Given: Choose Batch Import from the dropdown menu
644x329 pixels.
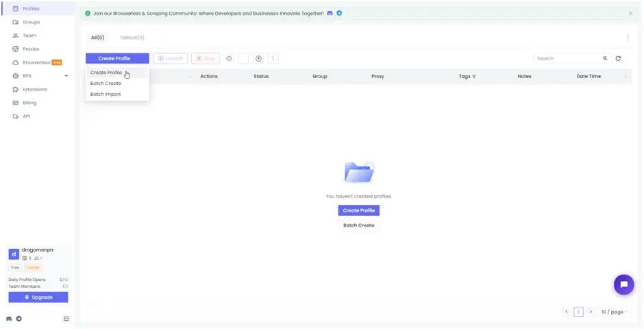Looking at the screenshot, I should click(x=106, y=94).
